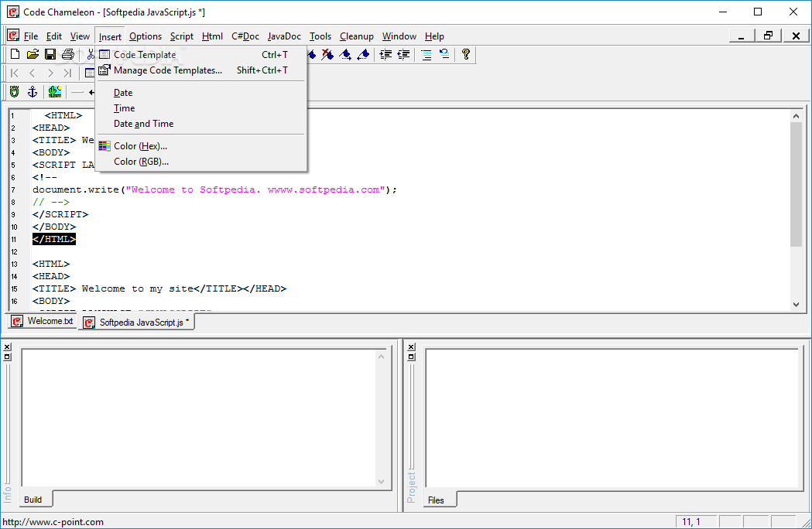Viewport: 812px width, 529px height.
Task: Click the editor scrollbar up arrow
Action: click(x=796, y=116)
